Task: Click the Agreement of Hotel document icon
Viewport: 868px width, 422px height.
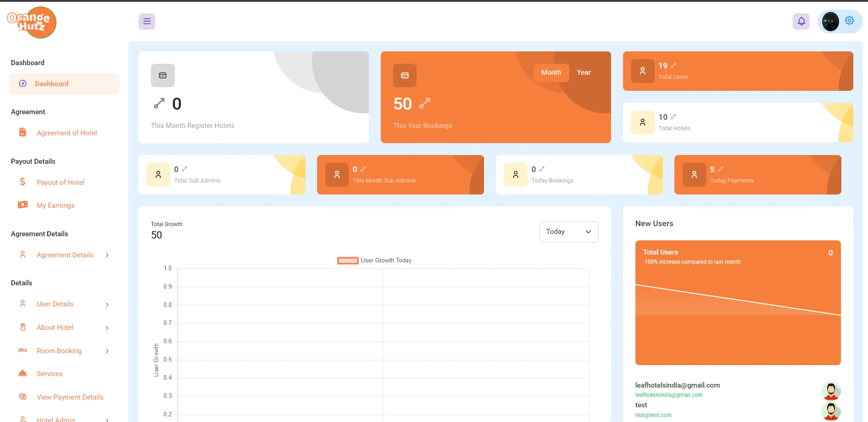Action: [x=22, y=133]
